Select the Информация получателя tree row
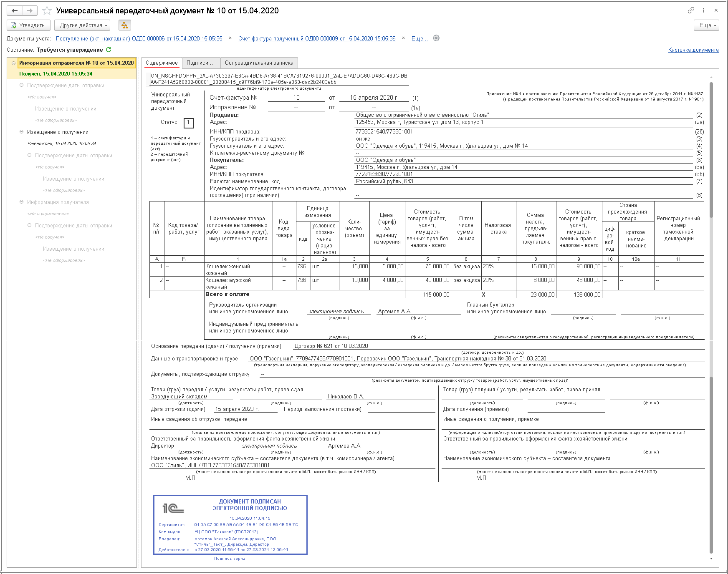Viewport: 728px width, 574px height. point(58,202)
